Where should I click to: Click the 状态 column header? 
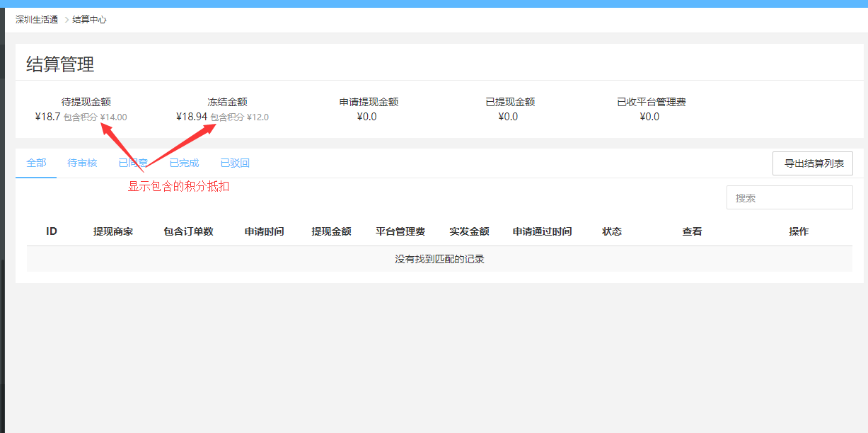611,231
